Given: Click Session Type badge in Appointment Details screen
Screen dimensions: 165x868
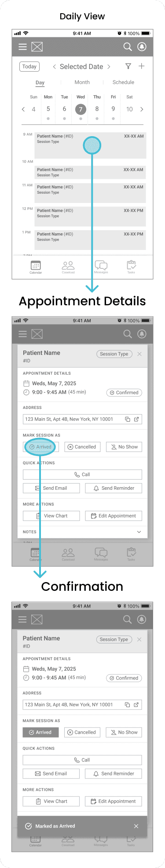Looking at the screenshot, I should [x=114, y=354].
